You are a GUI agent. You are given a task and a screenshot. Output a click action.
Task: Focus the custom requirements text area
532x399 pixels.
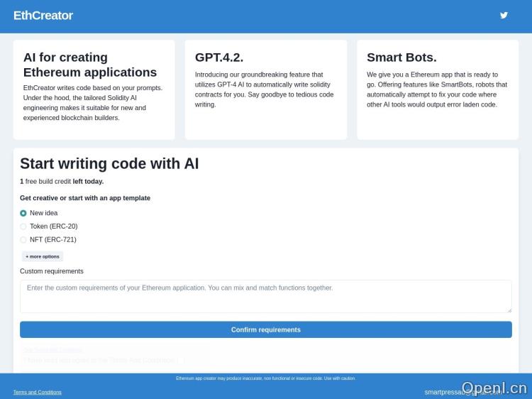[x=265, y=296]
